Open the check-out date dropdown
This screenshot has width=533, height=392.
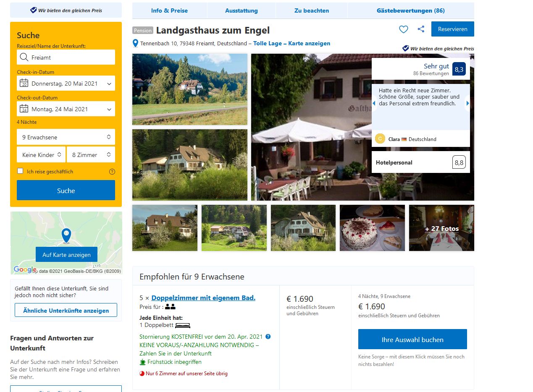pos(66,109)
